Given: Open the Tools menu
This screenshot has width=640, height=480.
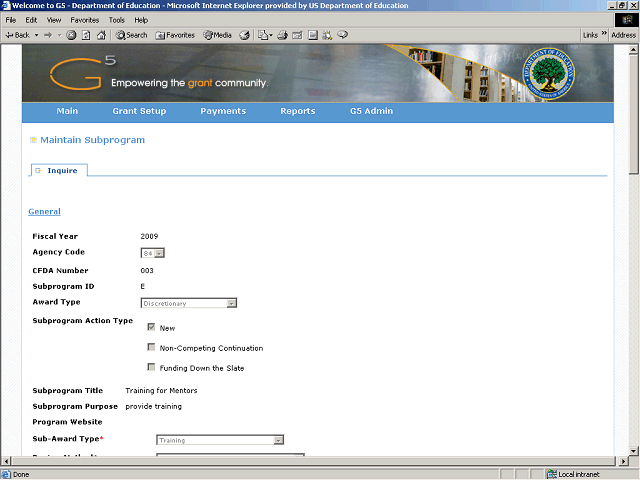Looking at the screenshot, I should (116, 20).
